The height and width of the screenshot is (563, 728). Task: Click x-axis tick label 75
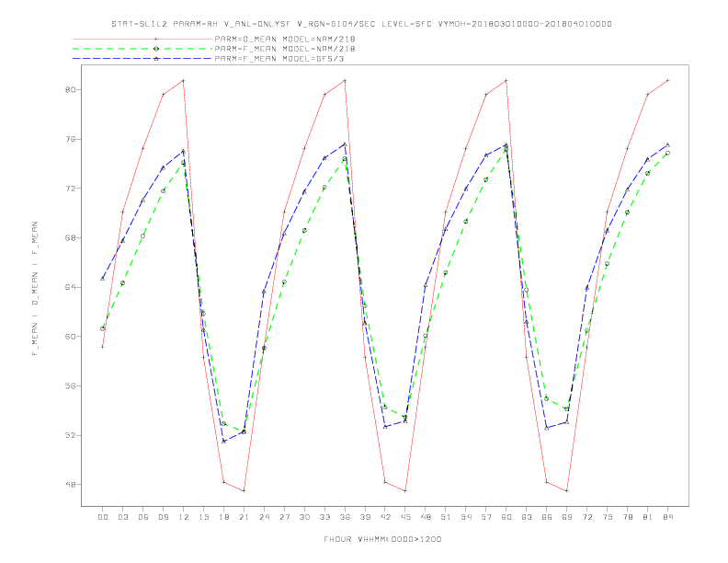click(608, 517)
